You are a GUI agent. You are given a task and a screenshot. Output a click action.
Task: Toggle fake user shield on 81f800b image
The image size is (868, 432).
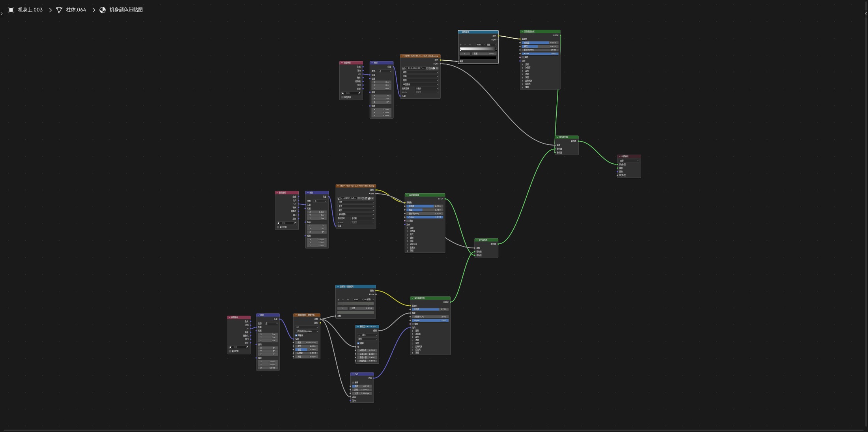tap(427, 68)
